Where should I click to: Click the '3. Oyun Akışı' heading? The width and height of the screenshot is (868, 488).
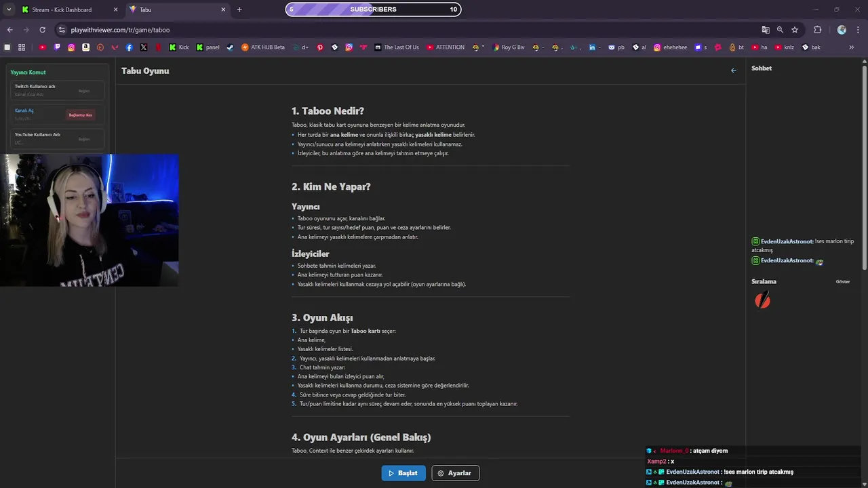[x=322, y=318]
